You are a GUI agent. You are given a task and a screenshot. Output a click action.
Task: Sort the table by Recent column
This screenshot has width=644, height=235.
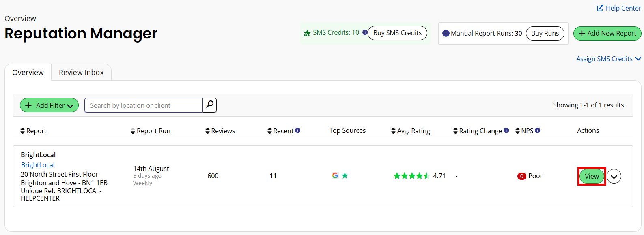point(280,131)
